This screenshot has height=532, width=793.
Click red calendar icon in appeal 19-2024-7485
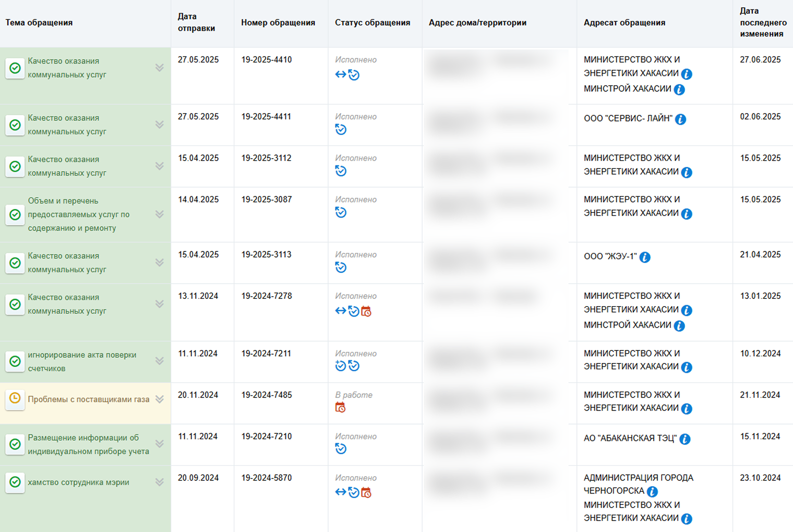340,408
